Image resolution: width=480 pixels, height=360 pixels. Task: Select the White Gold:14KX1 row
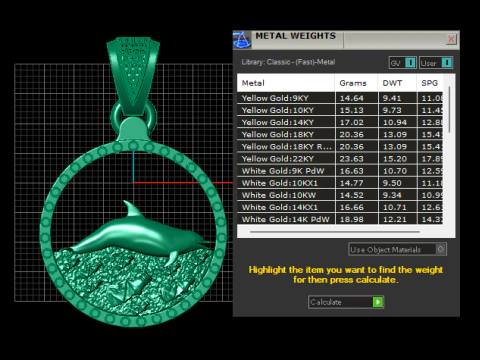point(340,207)
